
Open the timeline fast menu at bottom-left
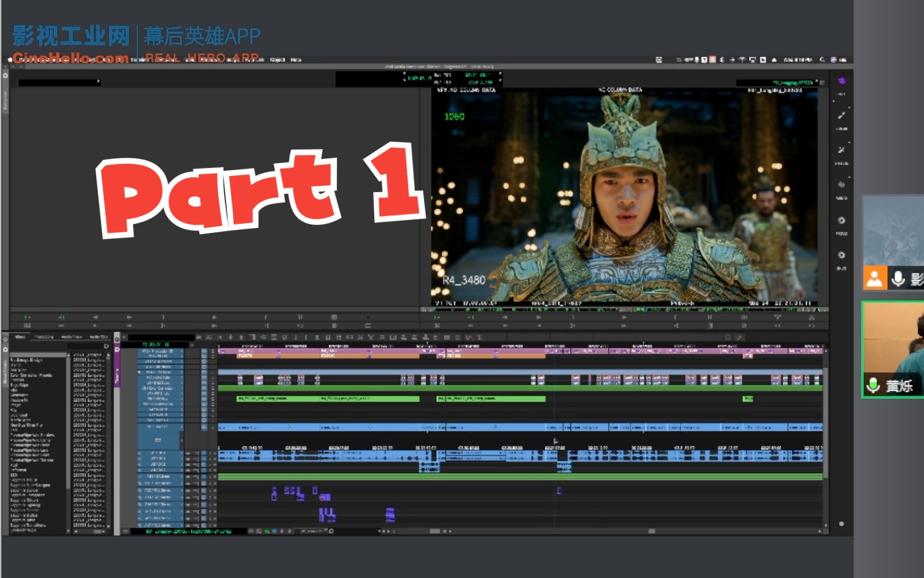coord(126,531)
